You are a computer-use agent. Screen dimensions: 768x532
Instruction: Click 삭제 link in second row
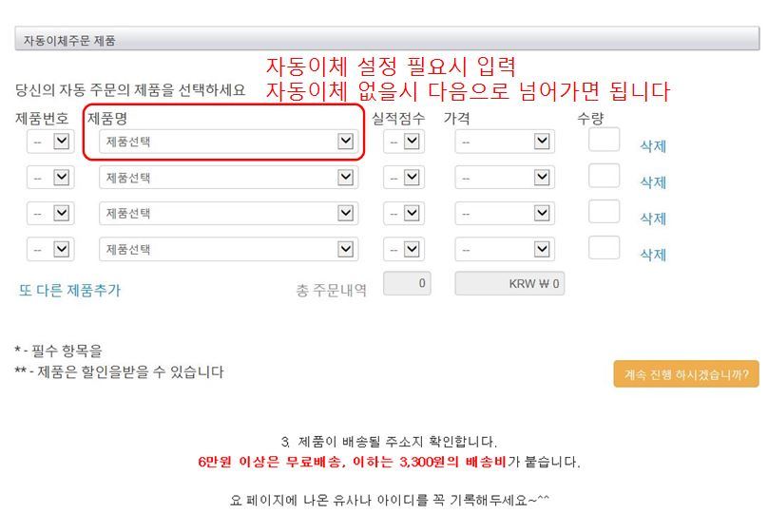click(x=653, y=182)
